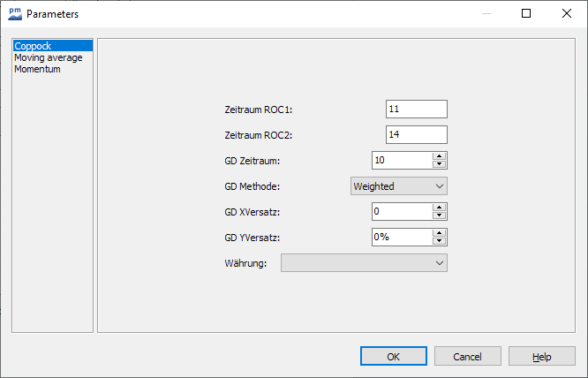
Task: Increment GD XVersatz using the up arrow
Action: pyautogui.click(x=439, y=208)
